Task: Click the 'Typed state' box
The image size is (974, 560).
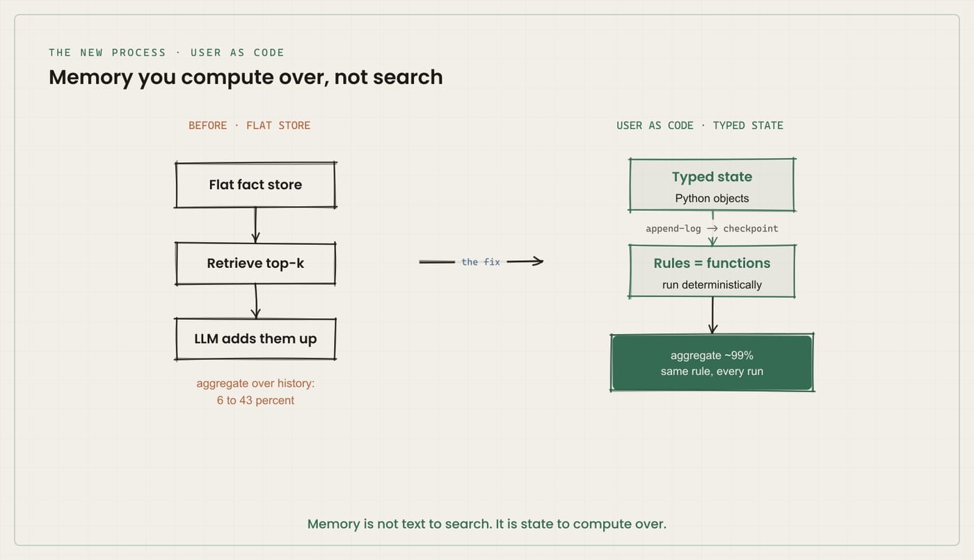Action: (x=712, y=185)
